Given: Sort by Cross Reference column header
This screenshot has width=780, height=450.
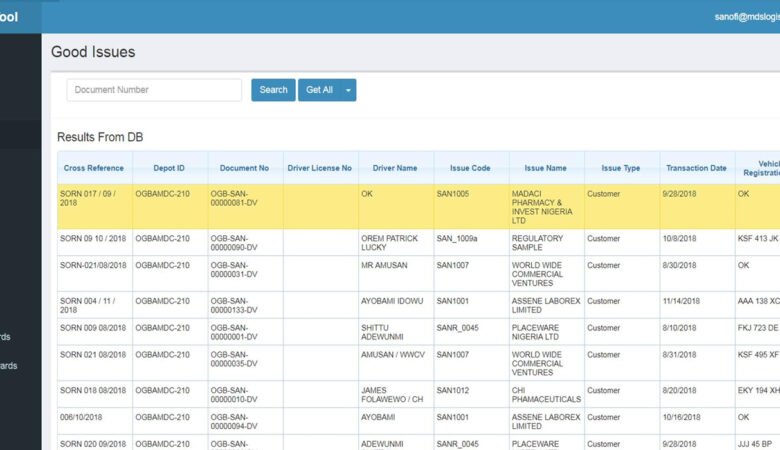Looking at the screenshot, I should click(94, 168).
